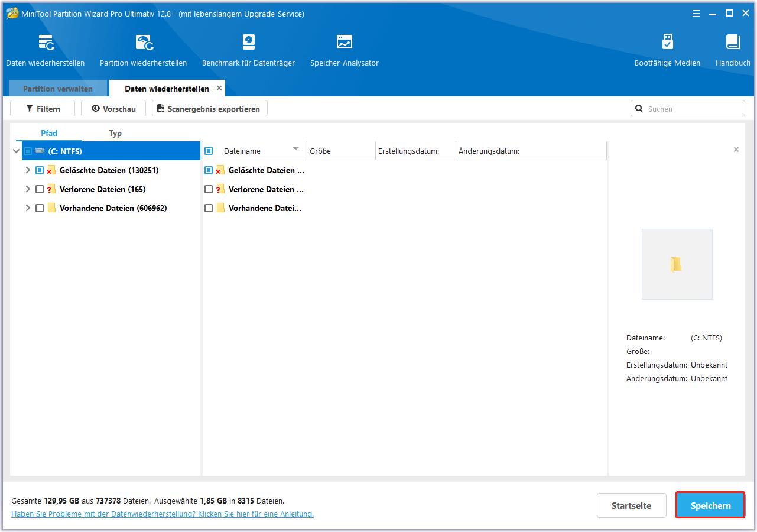Viewport: 757px width, 532px height.
Task: Launch Partition wiederherstellen tool
Action: 144,50
